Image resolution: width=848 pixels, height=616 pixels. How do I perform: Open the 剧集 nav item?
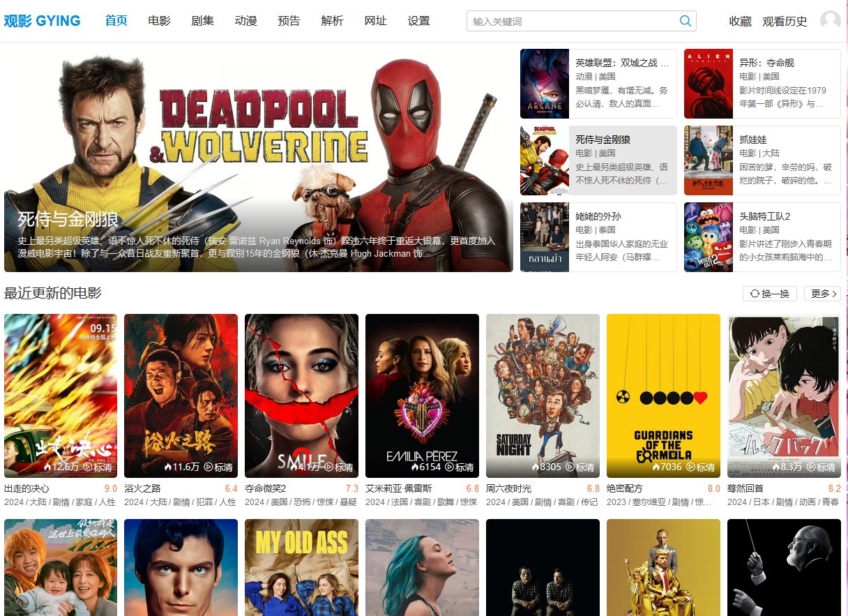pyautogui.click(x=203, y=21)
